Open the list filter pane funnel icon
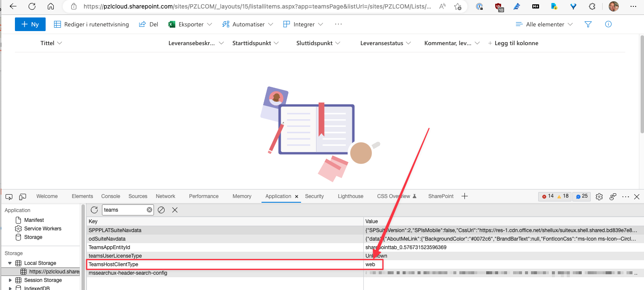 (x=588, y=24)
